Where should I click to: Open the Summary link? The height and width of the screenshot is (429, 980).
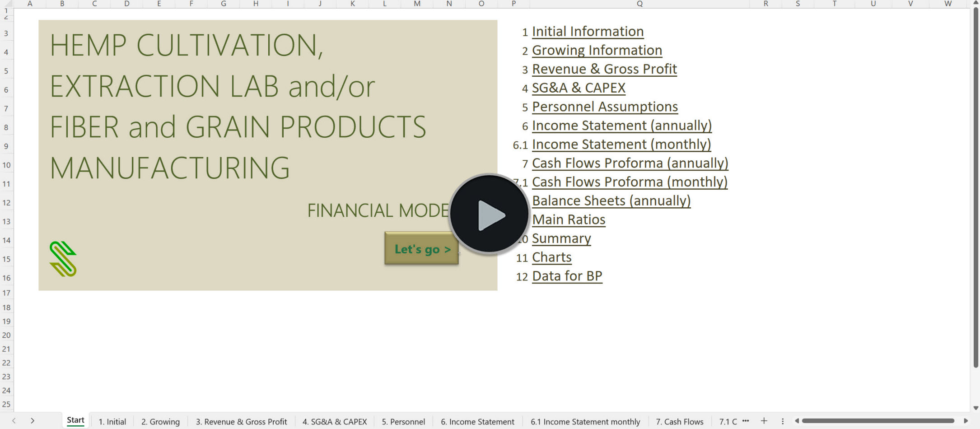pos(561,238)
